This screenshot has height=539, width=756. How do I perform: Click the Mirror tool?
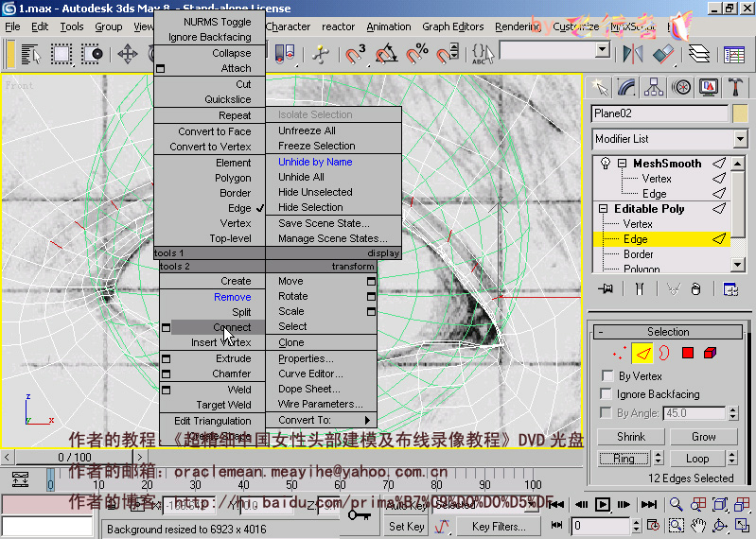click(x=633, y=54)
